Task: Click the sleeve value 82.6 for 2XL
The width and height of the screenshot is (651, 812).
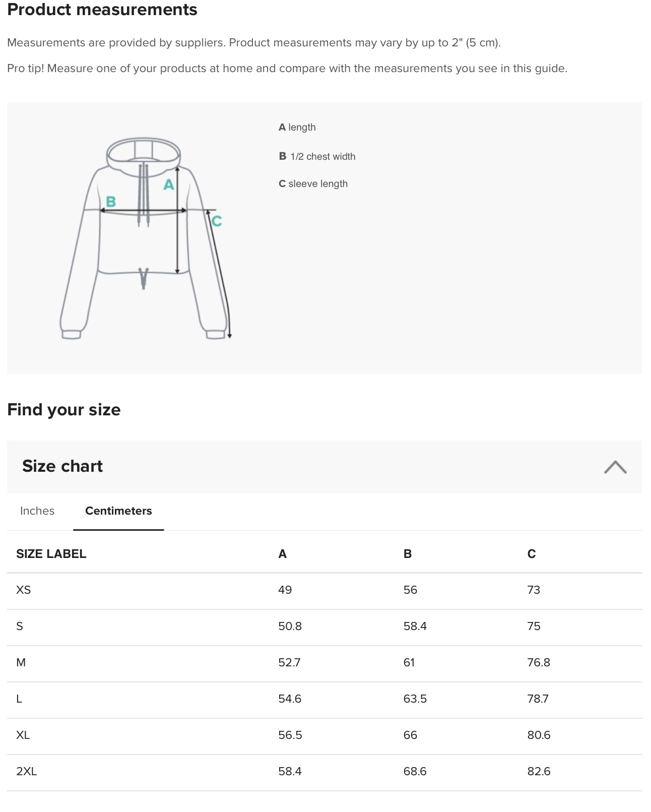Action: point(540,771)
